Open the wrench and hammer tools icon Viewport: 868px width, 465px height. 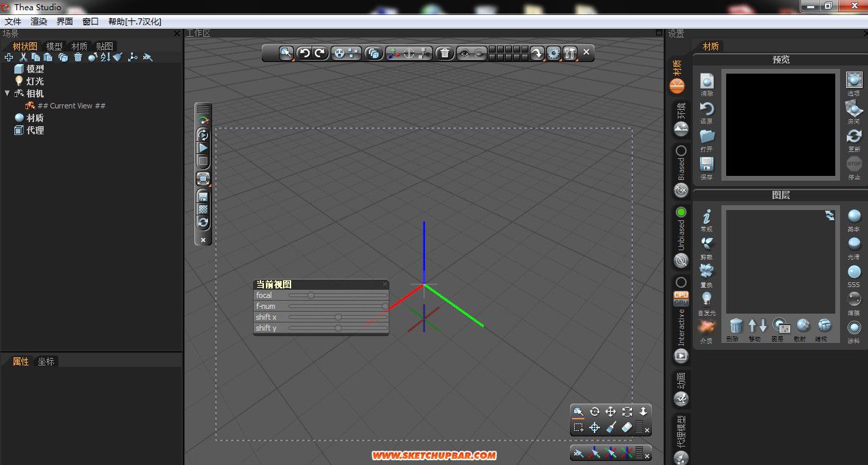click(x=570, y=52)
